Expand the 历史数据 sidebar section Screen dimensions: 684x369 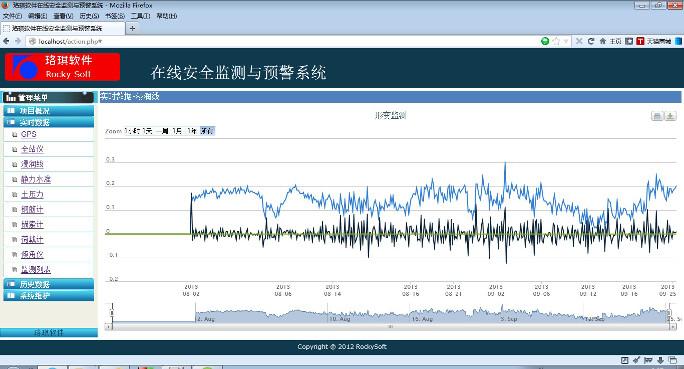pos(48,284)
